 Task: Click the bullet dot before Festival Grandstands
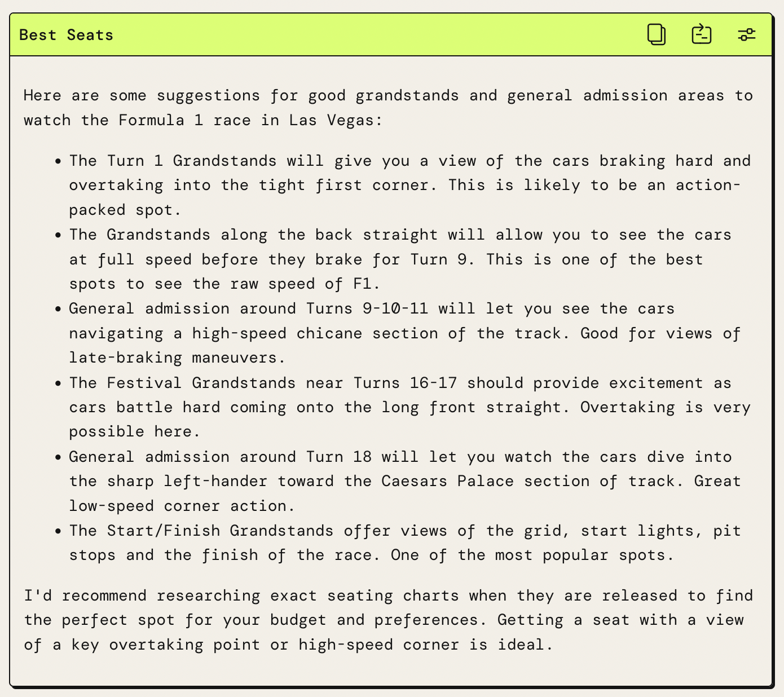[x=58, y=383]
